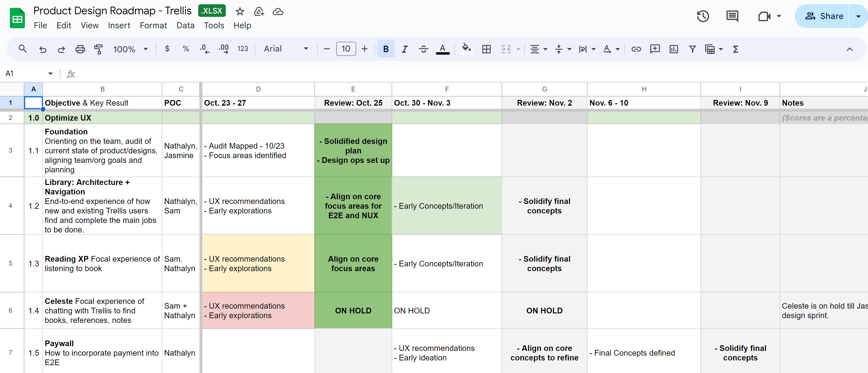Collapse the toolbar with up chevron
This screenshot has width=868, height=373.
[849, 49]
